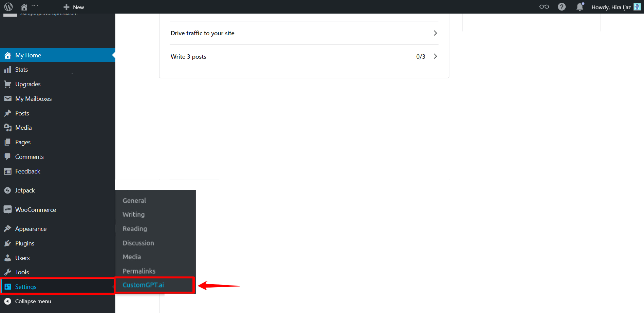Select Media in Settings submenu
This screenshot has height=313, width=644.
click(x=132, y=257)
